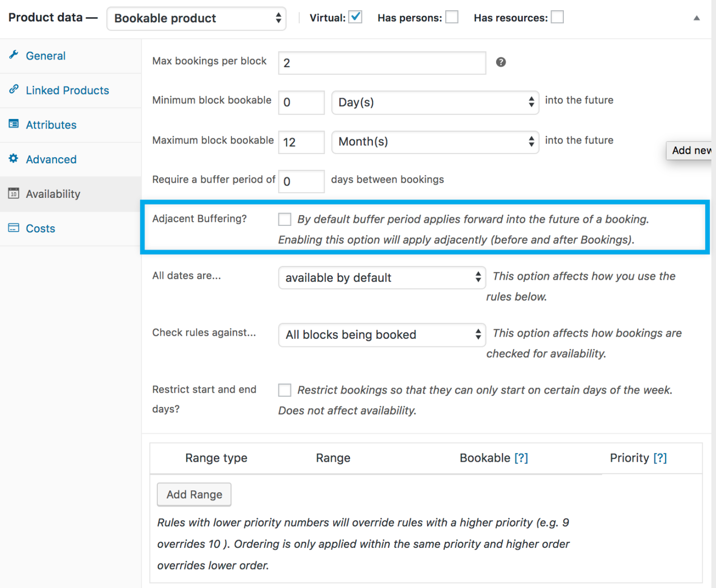Uncheck the Virtual checkbox
Image resolution: width=716 pixels, height=588 pixels.
[x=355, y=16]
